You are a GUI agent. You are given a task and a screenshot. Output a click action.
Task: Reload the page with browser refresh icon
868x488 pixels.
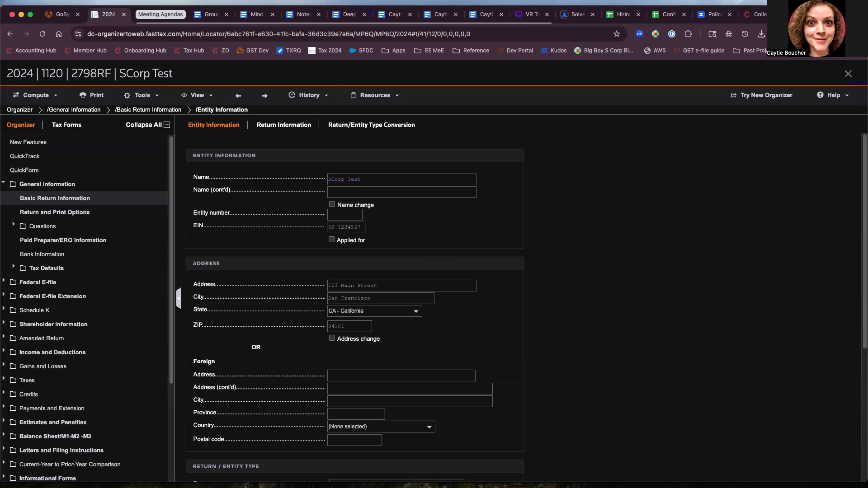(42, 34)
